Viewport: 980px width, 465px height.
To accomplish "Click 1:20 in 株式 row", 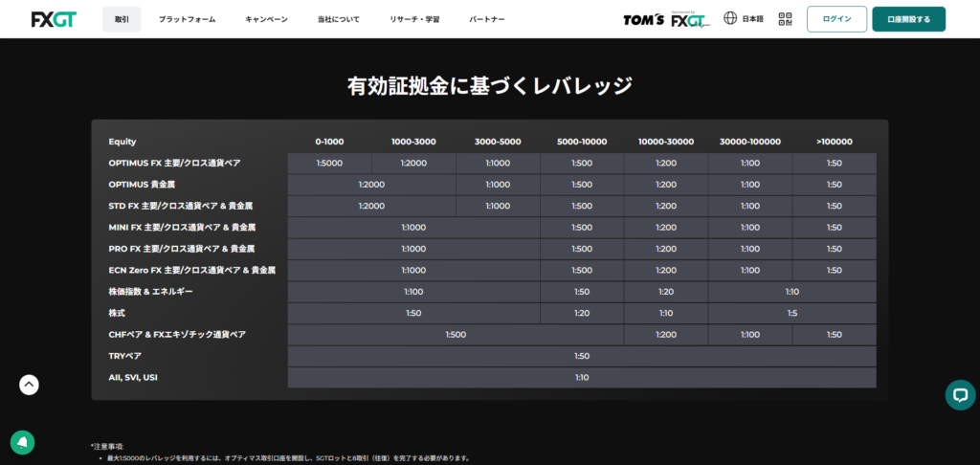I will point(582,313).
